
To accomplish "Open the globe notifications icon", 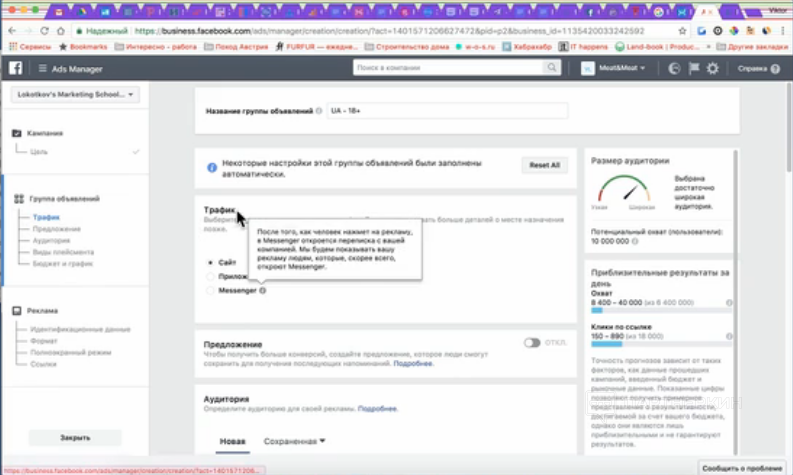I will [674, 68].
